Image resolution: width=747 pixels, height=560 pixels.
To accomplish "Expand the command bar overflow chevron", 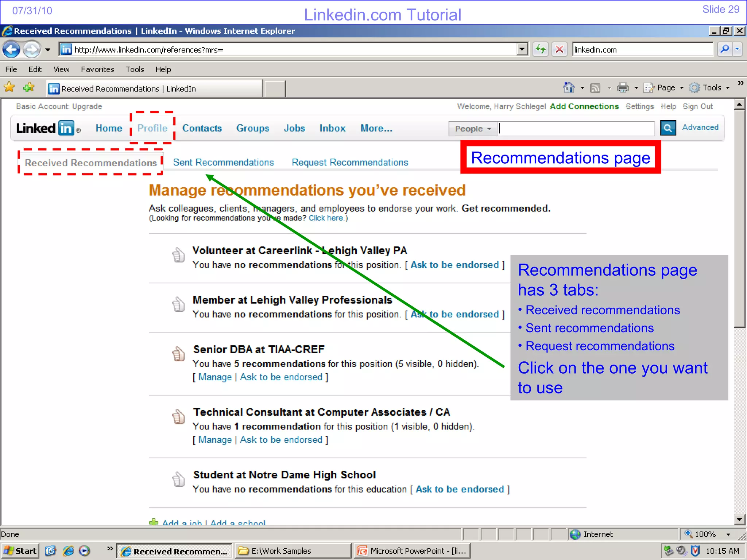I will (x=740, y=83).
